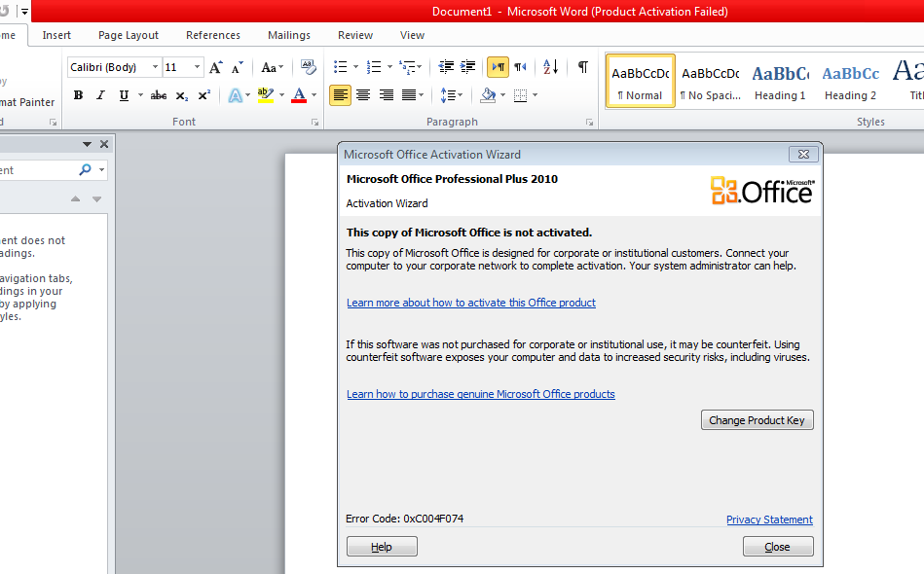The image size is (924, 574).
Task: Open 'Learn more about how to activate' link
Action: coord(471,303)
